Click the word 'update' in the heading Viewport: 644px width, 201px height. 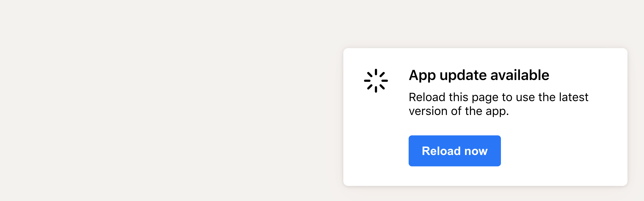[463, 76]
